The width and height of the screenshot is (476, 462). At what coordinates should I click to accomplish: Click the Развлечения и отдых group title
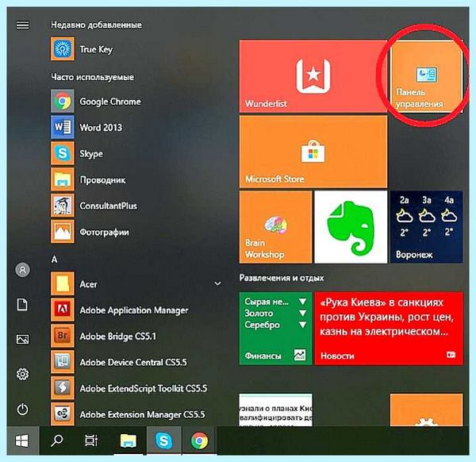[x=282, y=278]
